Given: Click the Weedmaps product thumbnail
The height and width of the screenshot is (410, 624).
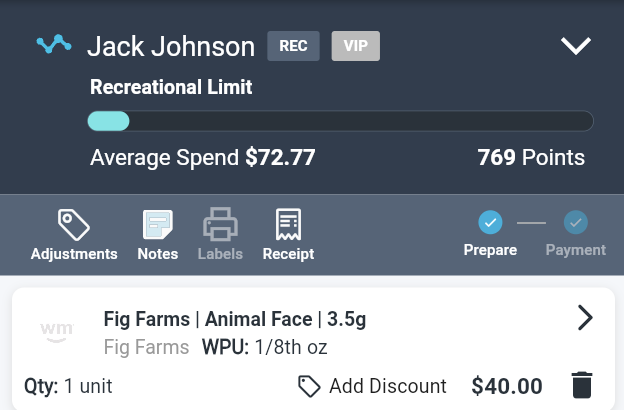Looking at the screenshot, I should tap(57, 331).
